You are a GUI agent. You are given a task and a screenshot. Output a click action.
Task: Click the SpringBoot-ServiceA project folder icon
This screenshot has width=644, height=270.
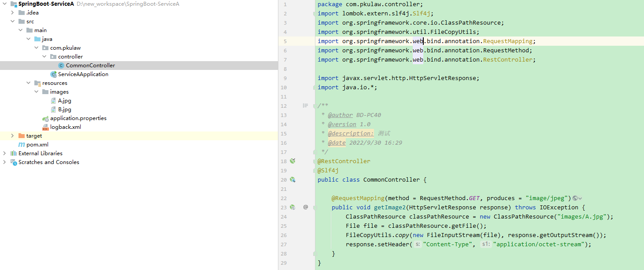14,4
